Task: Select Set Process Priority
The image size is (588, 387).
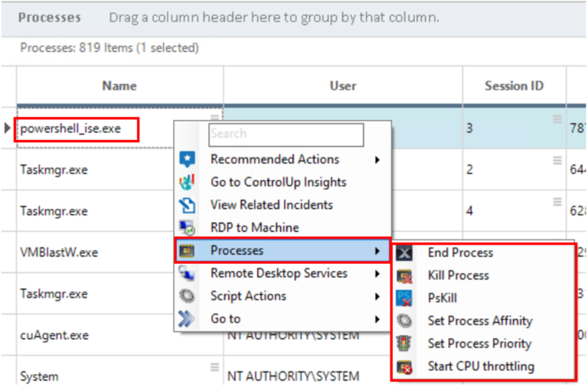Action: tap(483, 344)
